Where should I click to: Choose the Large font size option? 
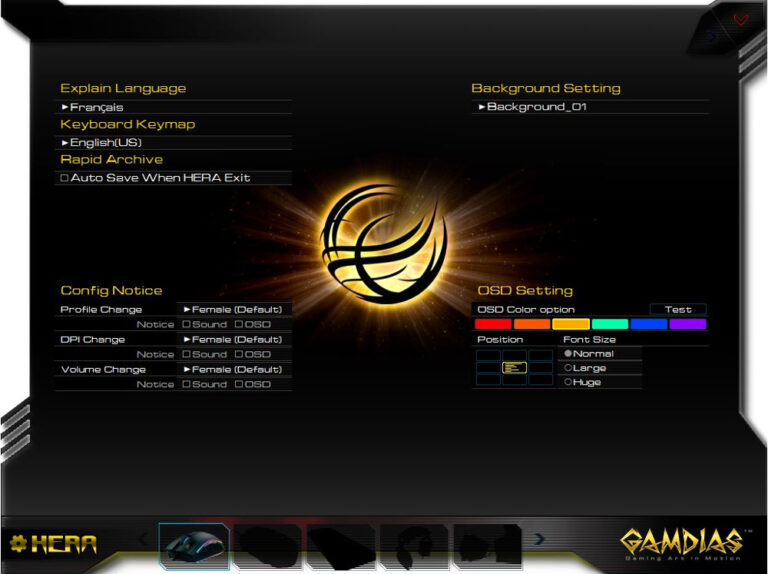pyautogui.click(x=568, y=368)
